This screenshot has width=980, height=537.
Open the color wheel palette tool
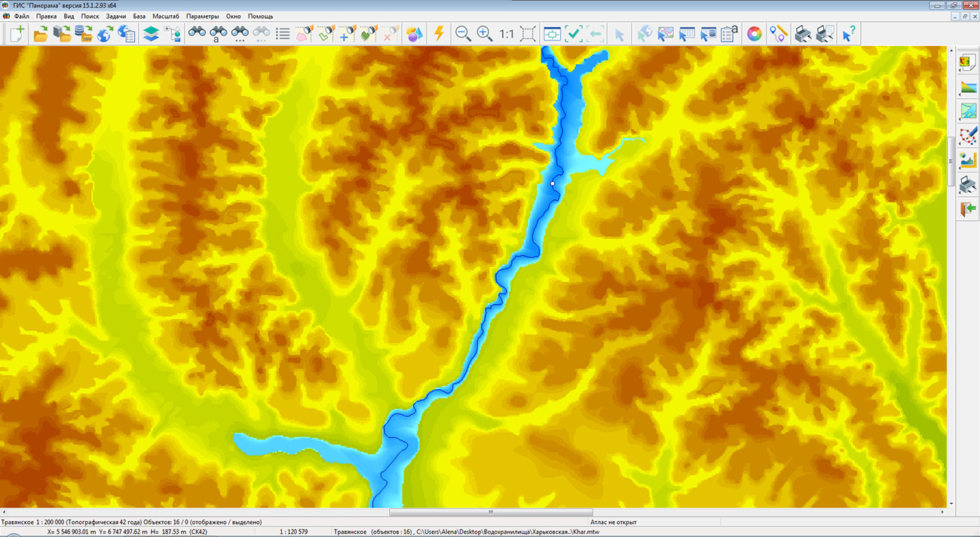[x=754, y=34]
